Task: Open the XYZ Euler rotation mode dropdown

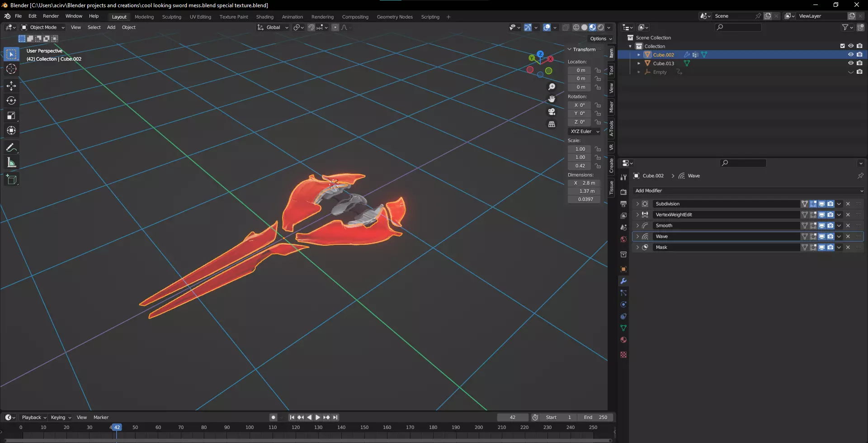Action: tap(584, 131)
